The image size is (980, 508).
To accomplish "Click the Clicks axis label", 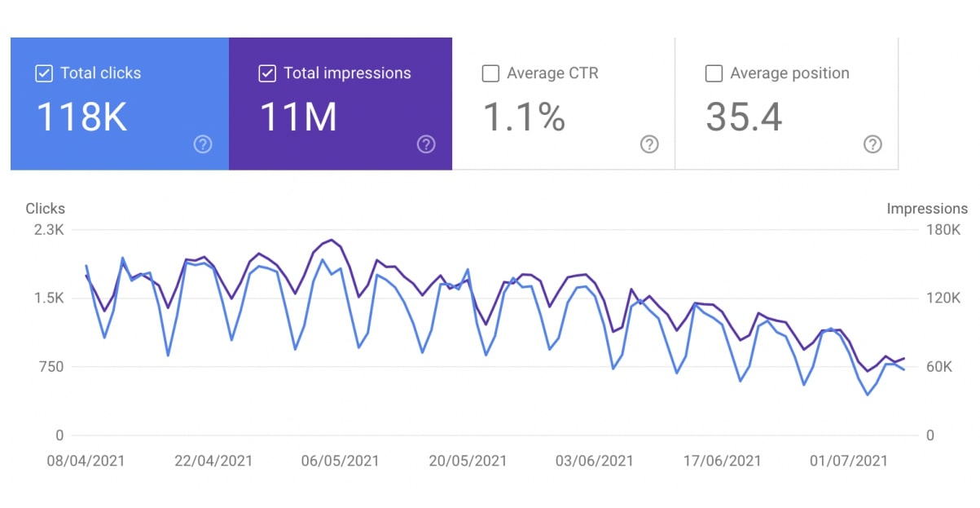I will 45,209.
